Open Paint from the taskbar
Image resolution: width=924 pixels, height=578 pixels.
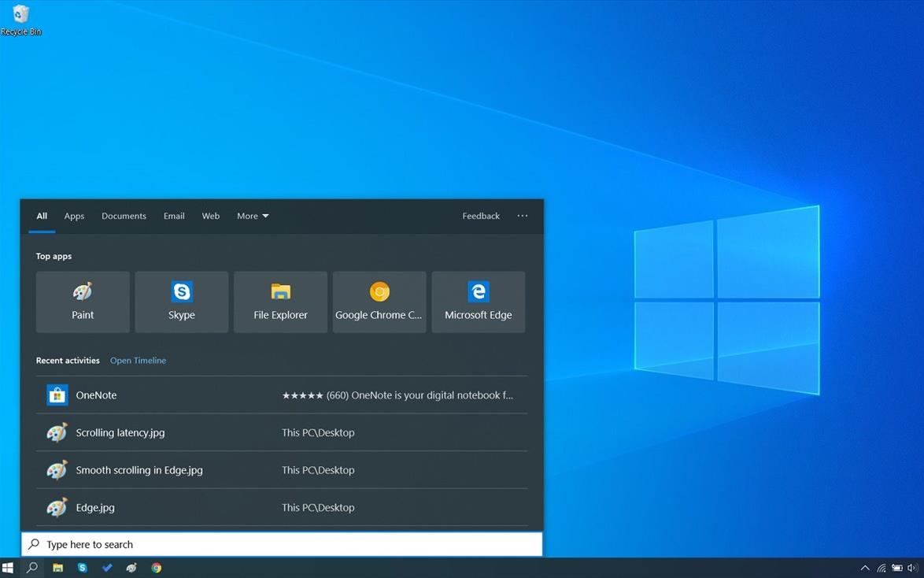click(131, 568)
